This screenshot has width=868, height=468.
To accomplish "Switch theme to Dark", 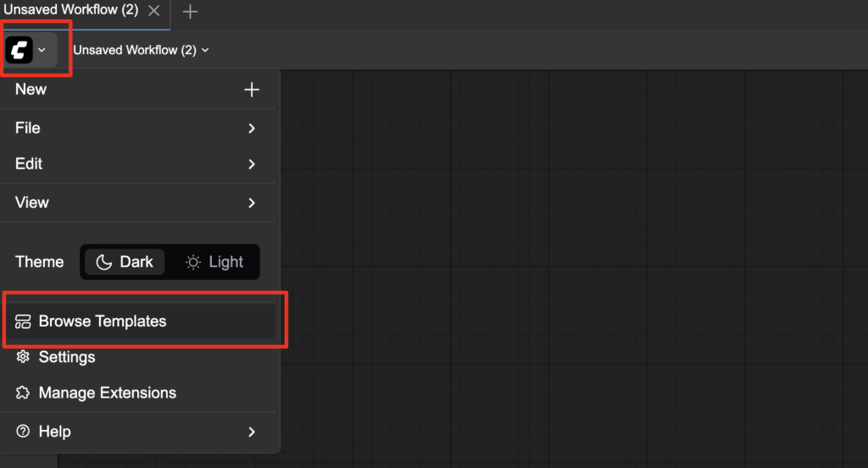I will (125, 262).
